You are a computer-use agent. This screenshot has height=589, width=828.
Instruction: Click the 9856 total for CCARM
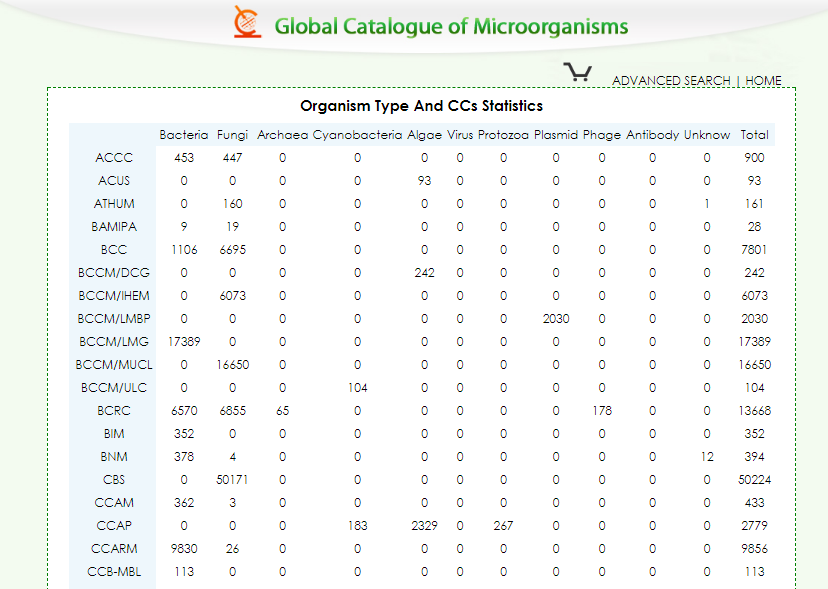(x=755, y=548)
